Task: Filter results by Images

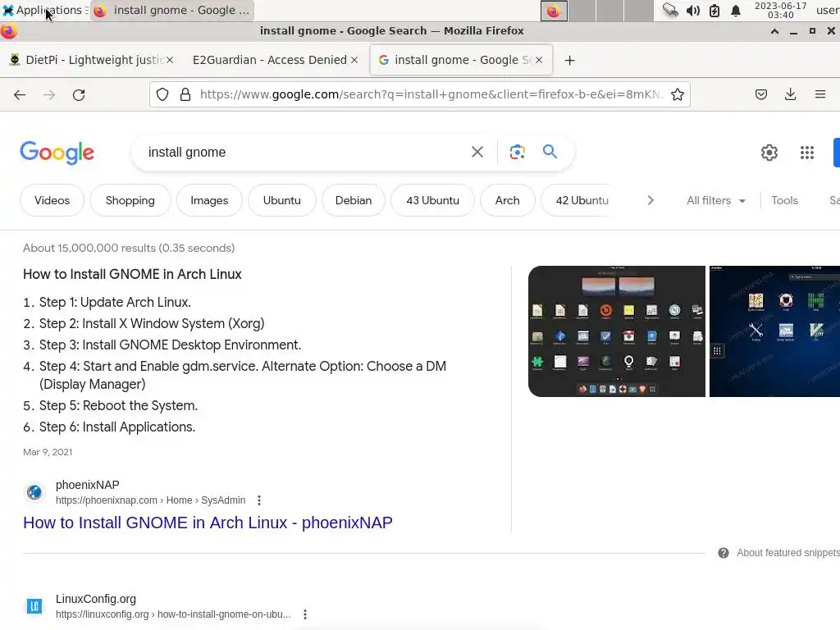Action: point(209,200)
